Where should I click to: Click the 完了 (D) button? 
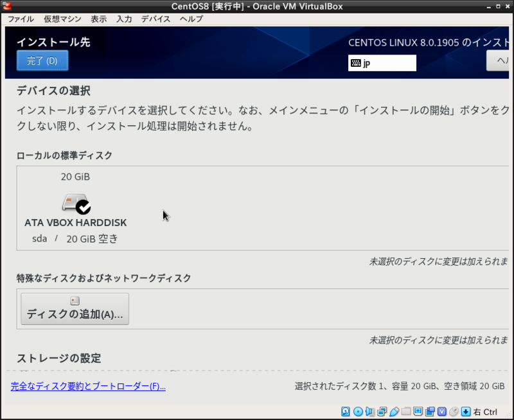tap(42, 60)
